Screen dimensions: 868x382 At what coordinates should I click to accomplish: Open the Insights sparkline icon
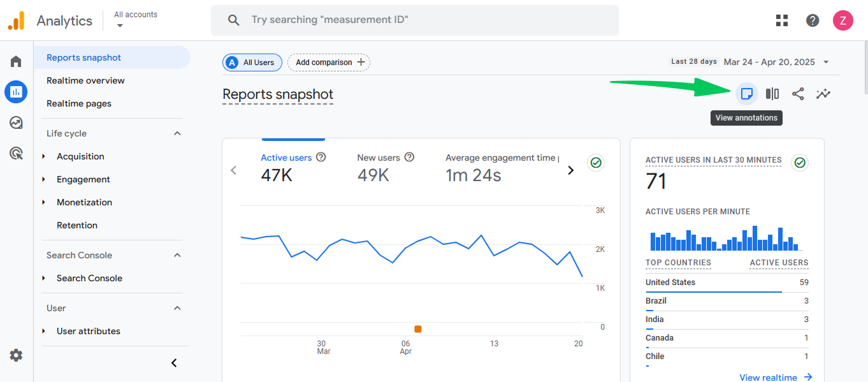click(x=823, y=94)
